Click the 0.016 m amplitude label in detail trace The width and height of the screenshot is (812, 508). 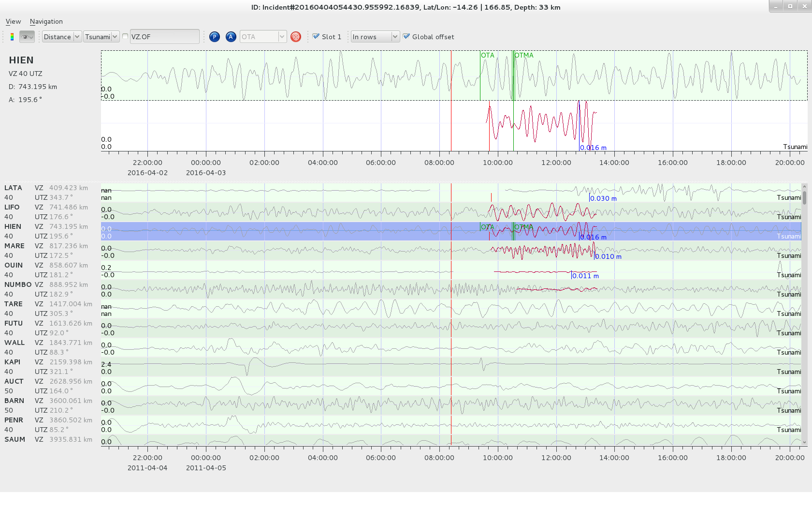pos(593,148)
